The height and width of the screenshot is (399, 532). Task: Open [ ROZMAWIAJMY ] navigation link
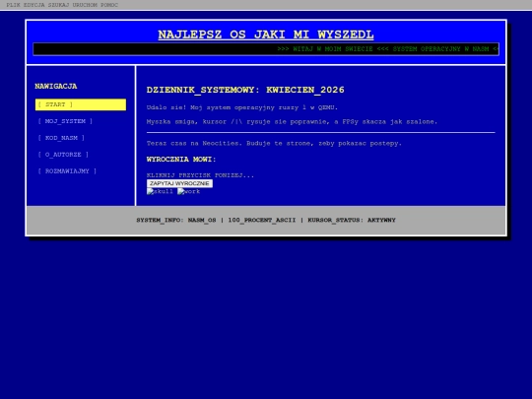pos(67,171)
